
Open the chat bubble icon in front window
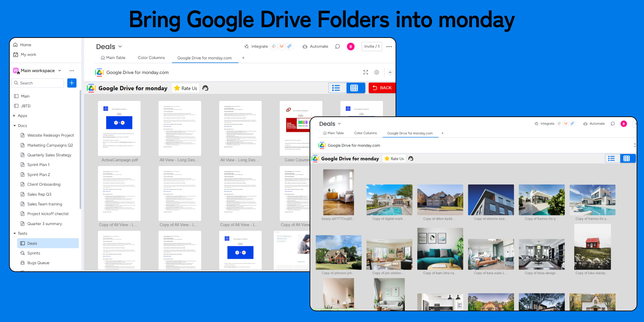click(x=613, y=123)
